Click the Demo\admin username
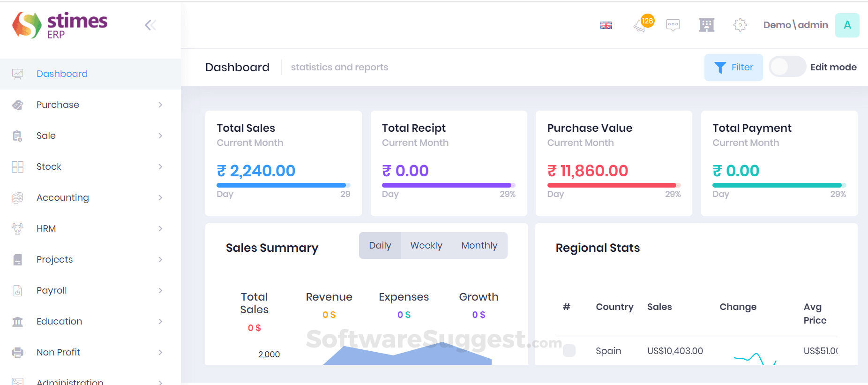868x385 pixels. [x=795, y=25]
